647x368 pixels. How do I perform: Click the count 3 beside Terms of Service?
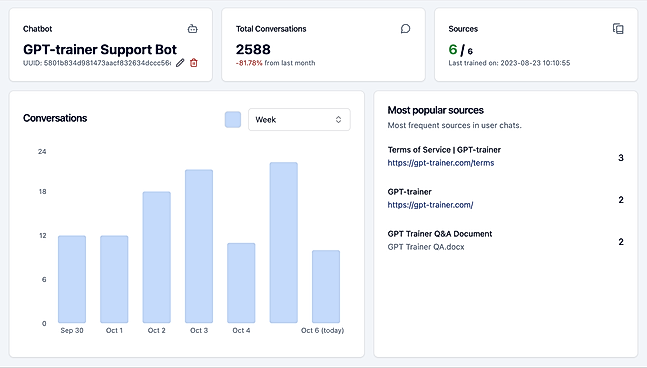coord(621,158)
